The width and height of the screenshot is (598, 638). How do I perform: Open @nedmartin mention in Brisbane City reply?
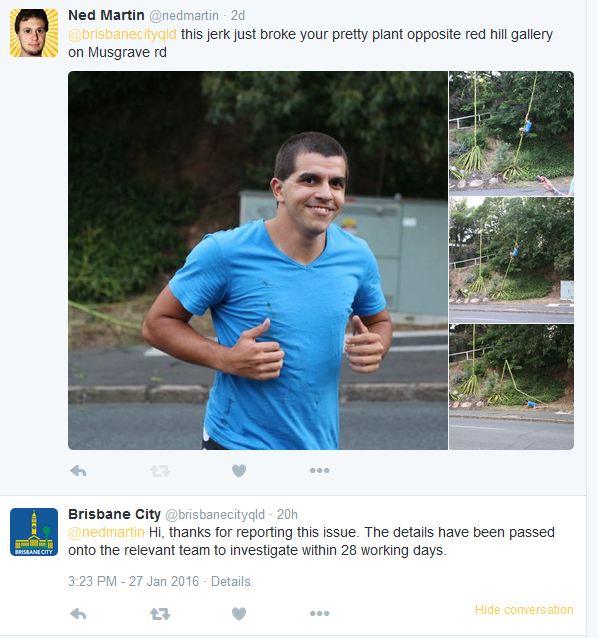pos(106,532)
